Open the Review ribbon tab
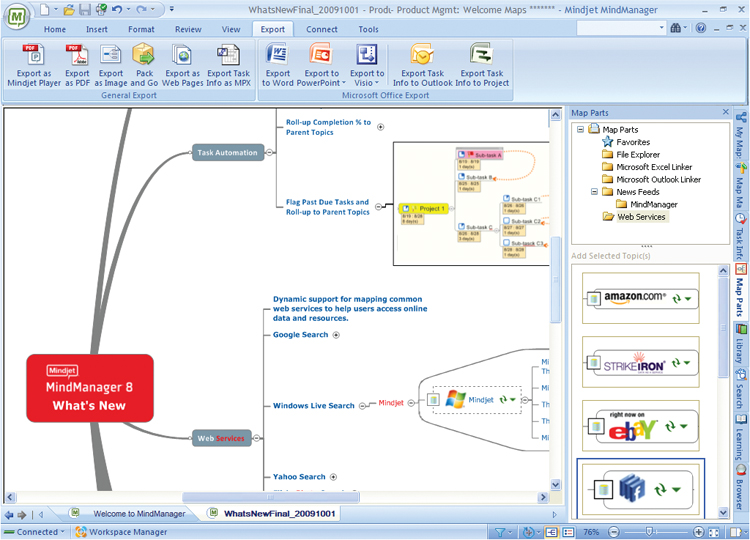750x540 pixels. click(188, 29)
